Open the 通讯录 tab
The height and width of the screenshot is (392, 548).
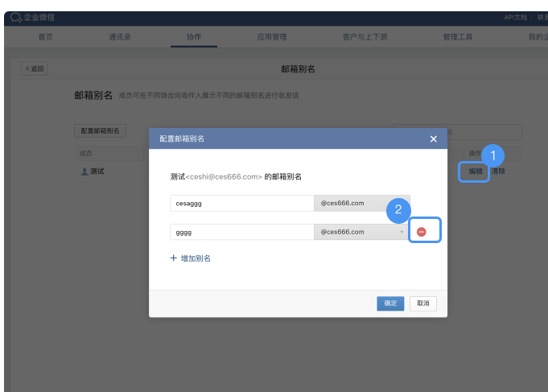(120, 37)
